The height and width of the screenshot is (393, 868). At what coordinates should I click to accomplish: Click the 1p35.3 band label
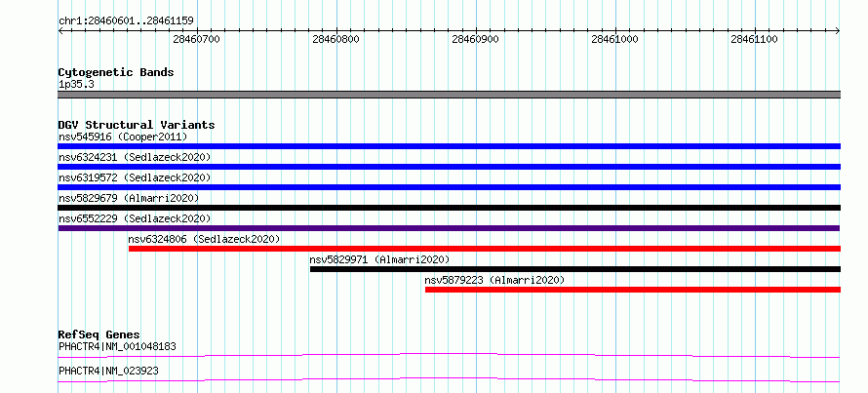pyautogui.click(x=75, y=85)
